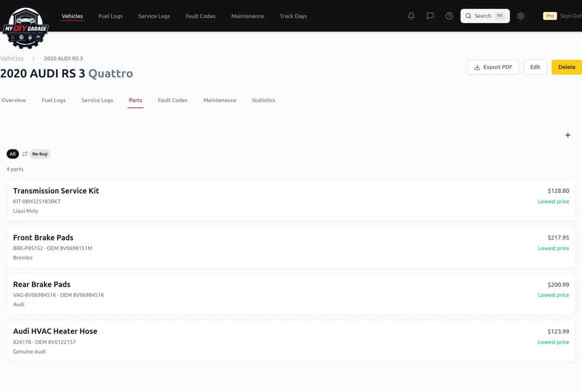This screenshot has height=392, width=582.
Task: Click the re-buy cycle arrows icon
Action: 25,154
